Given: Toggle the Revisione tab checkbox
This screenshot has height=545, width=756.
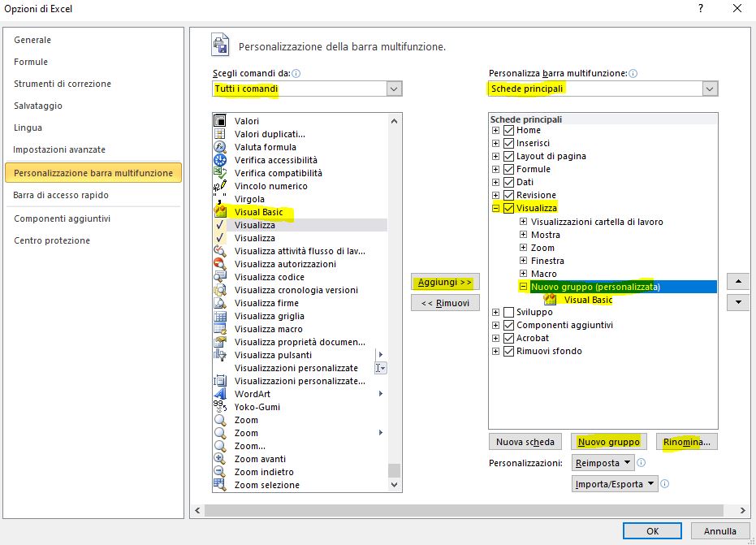Looking at the screenshot, I should pyautogui.click(x=508, y=195).
